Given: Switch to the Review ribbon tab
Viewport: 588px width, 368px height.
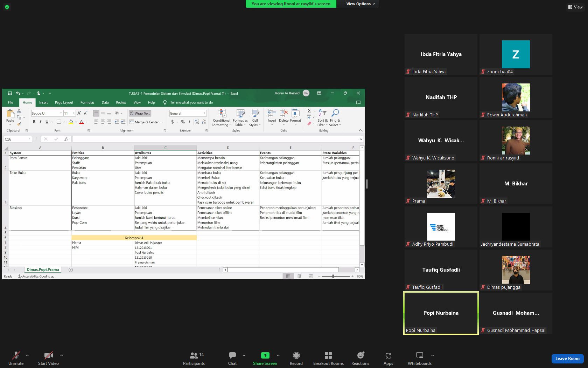Looking at the screenshot, I should point(121,103).
